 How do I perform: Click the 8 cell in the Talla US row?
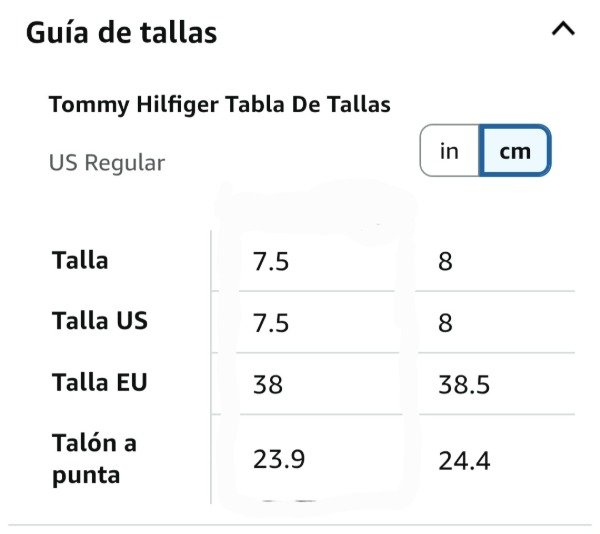coord(445,323)
